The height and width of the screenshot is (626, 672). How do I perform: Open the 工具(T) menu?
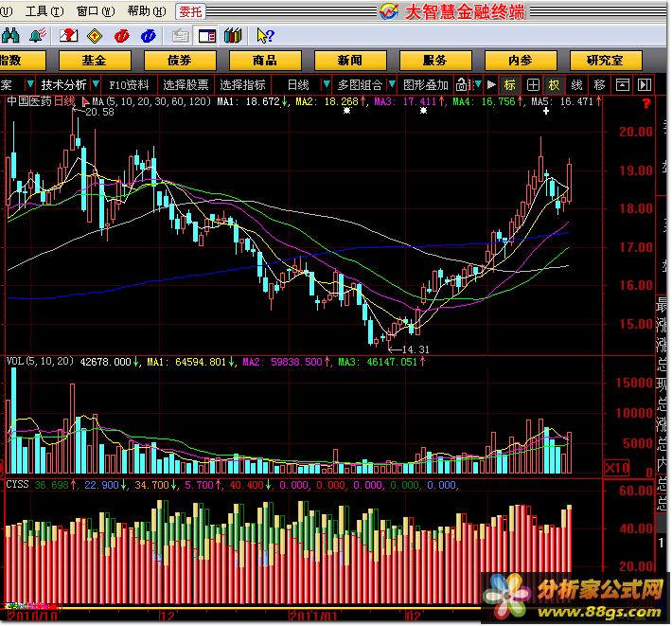pyautogui.click(x=44, y=11)
